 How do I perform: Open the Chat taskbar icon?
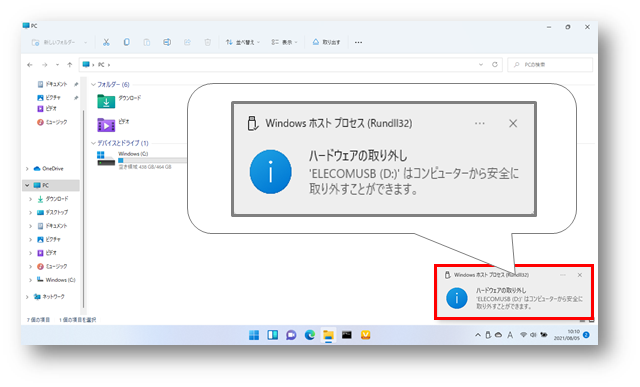[291, 335]
